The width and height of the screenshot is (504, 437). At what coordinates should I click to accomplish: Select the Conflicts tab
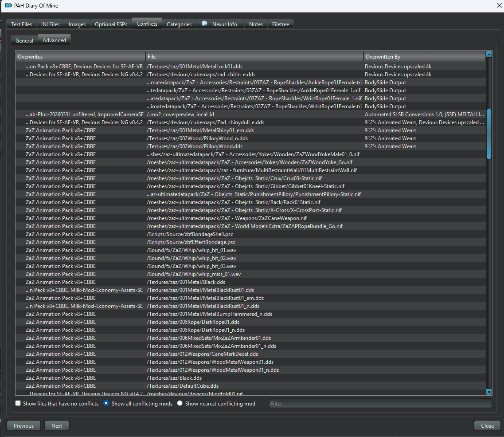[x=147, y=24]
